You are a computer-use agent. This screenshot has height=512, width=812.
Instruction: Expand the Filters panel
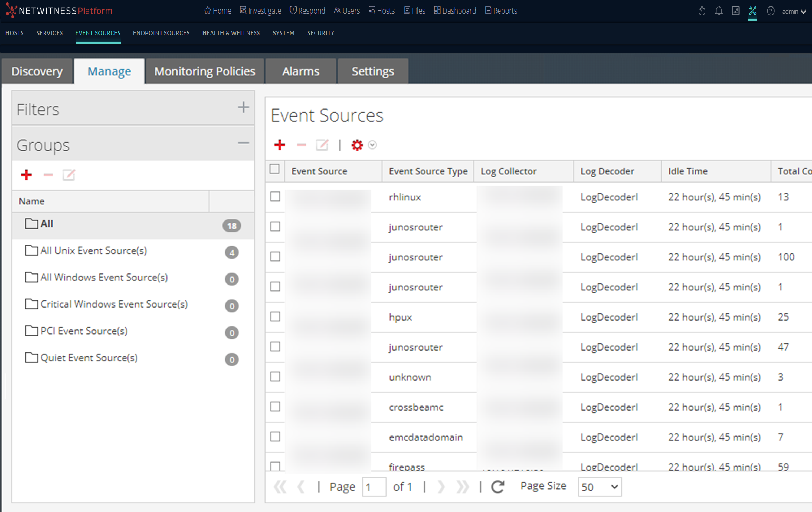[x=243, y=108]
